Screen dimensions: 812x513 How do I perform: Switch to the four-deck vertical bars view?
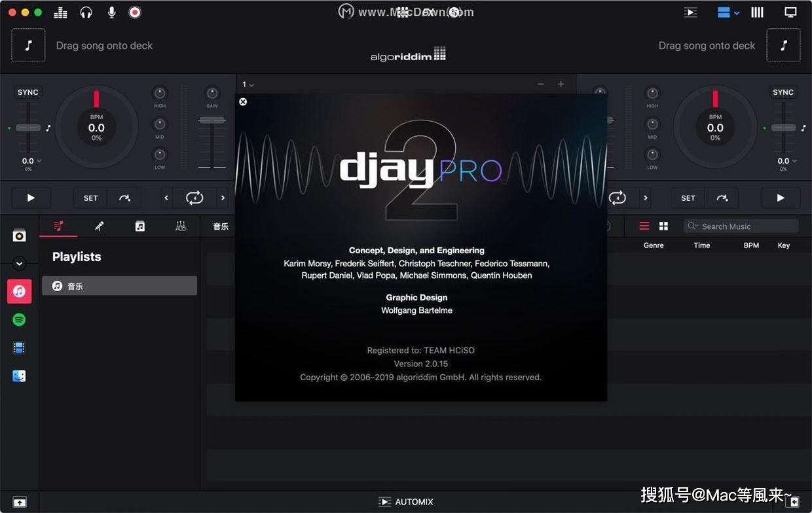(x=757, y=12)
